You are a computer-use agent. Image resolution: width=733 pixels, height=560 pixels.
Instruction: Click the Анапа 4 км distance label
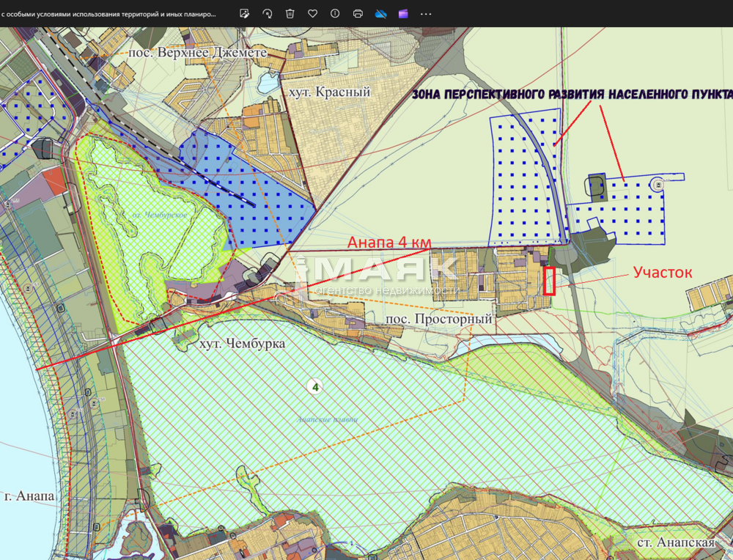pyautogui.click(x=389, y=243)
